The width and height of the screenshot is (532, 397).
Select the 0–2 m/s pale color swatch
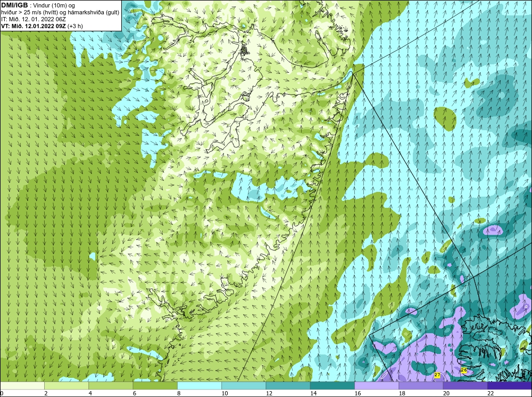(x=22, y=385)
